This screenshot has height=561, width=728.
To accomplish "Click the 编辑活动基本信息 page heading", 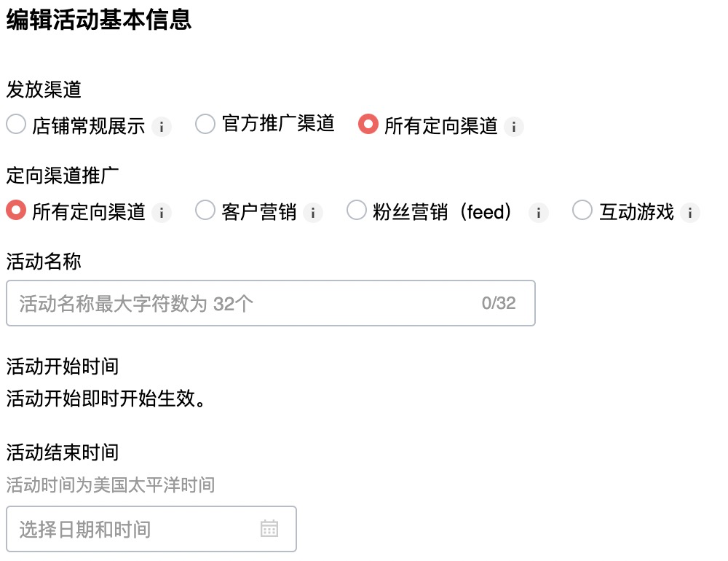I will (96, 21).
